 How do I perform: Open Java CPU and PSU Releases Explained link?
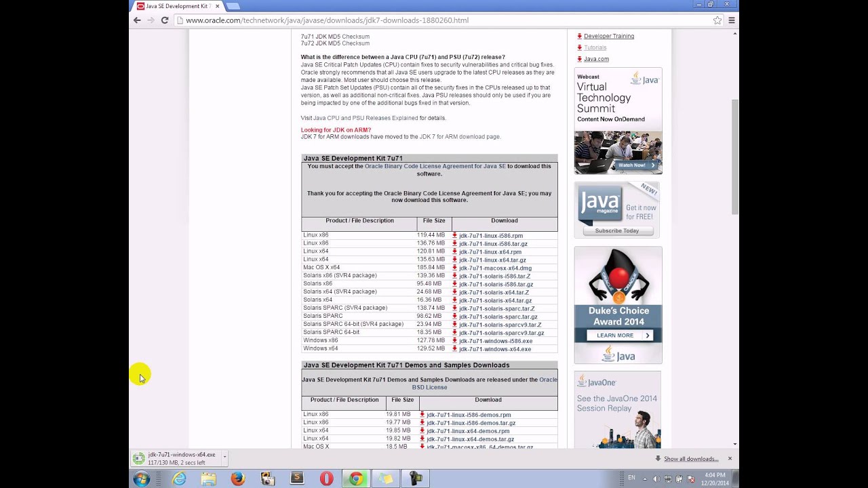point(366,118)
